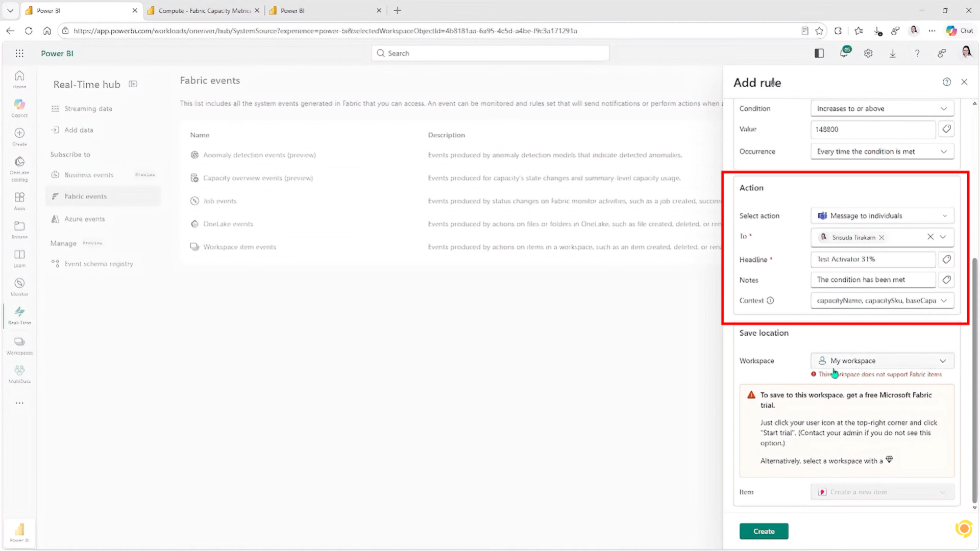Open the Context properties dropdown
The width and height of the screenshot is (980, 551).
click(x=882, y=300)
